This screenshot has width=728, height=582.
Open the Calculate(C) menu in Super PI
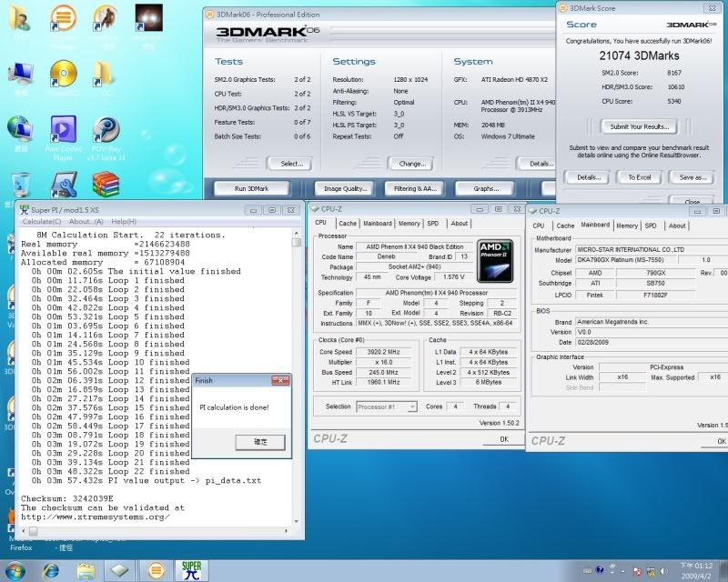tap(42, 222)
